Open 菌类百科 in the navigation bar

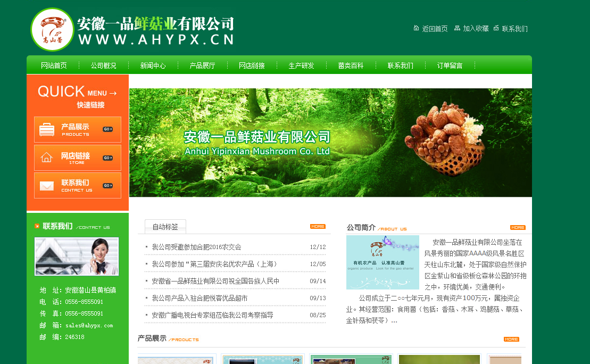351,65
